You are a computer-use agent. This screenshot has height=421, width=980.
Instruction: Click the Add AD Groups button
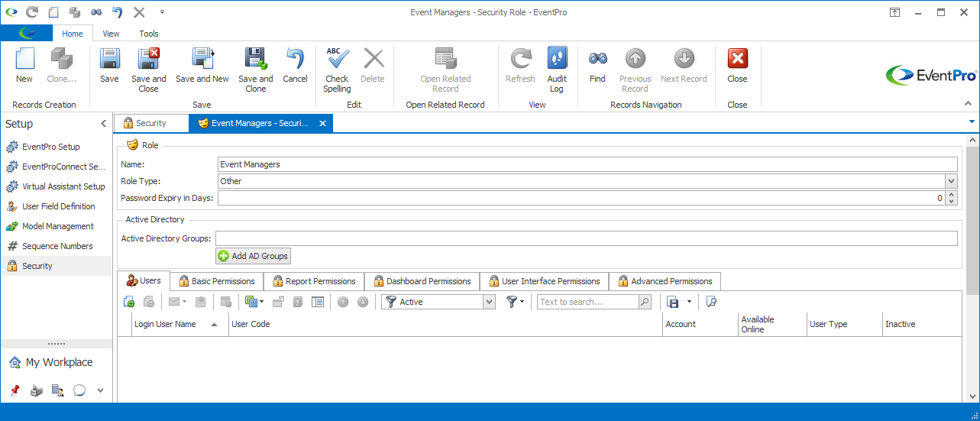pos(254,256)
